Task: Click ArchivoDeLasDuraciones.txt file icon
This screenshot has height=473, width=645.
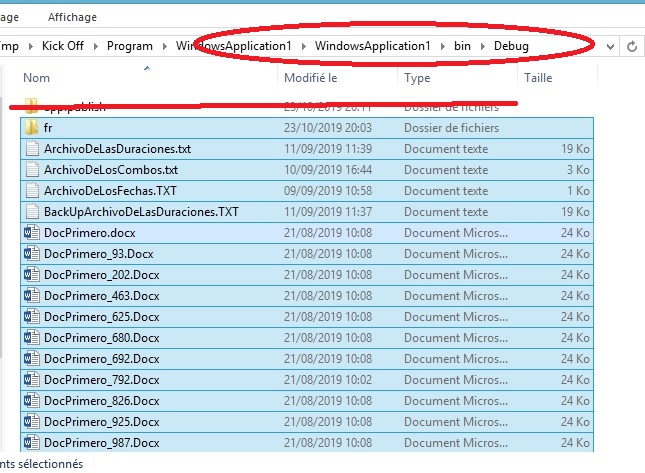Action: [32, 148]
